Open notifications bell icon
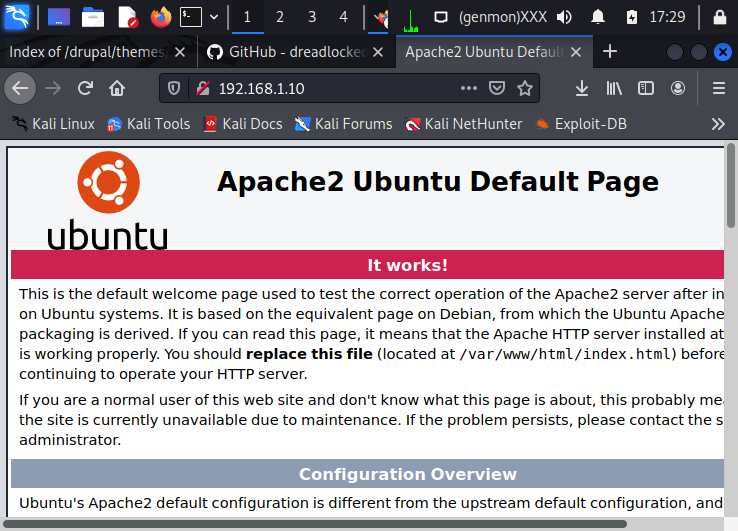Viewport: 738px width, 531px height. click(598, 17)
